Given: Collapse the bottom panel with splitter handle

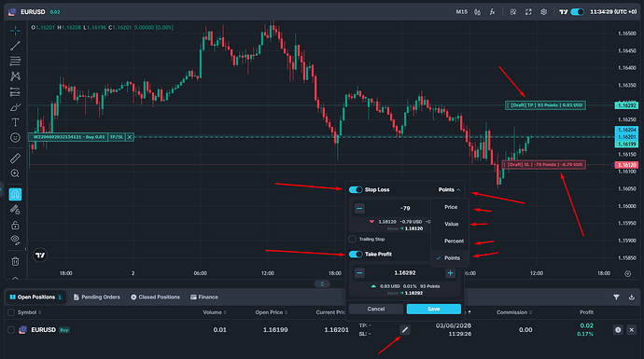Looking at the screenshot, I should [322, 283].
